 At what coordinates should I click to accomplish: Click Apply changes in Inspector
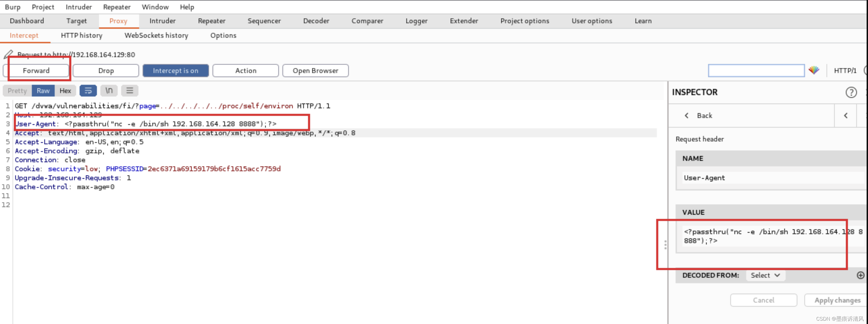pos(837,300)
